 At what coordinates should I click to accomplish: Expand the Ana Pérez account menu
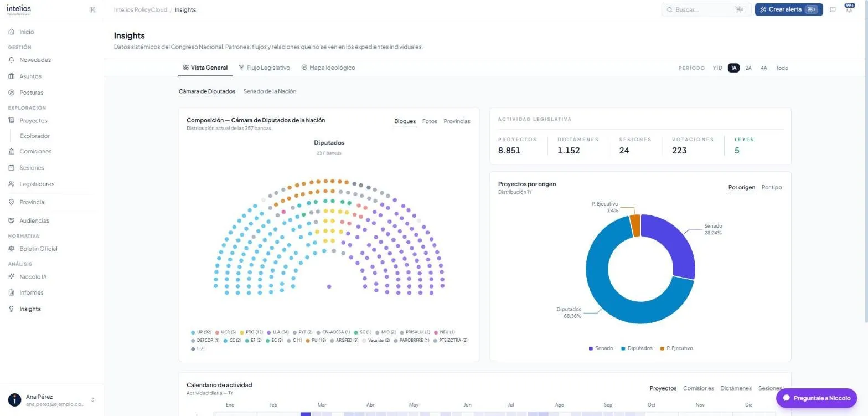[x=52, y=400]
